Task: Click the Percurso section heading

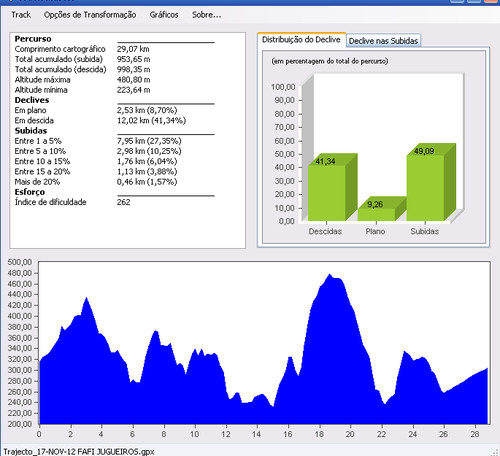Action: pyautogui.click(x=33, y=39)
